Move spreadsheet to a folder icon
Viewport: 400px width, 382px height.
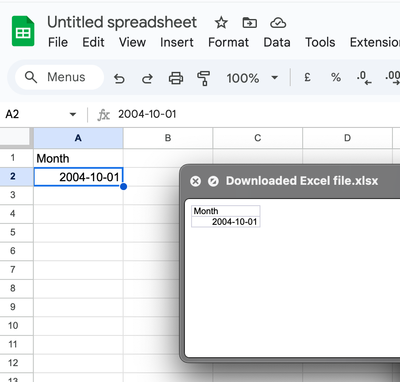[x=249, y=23]
